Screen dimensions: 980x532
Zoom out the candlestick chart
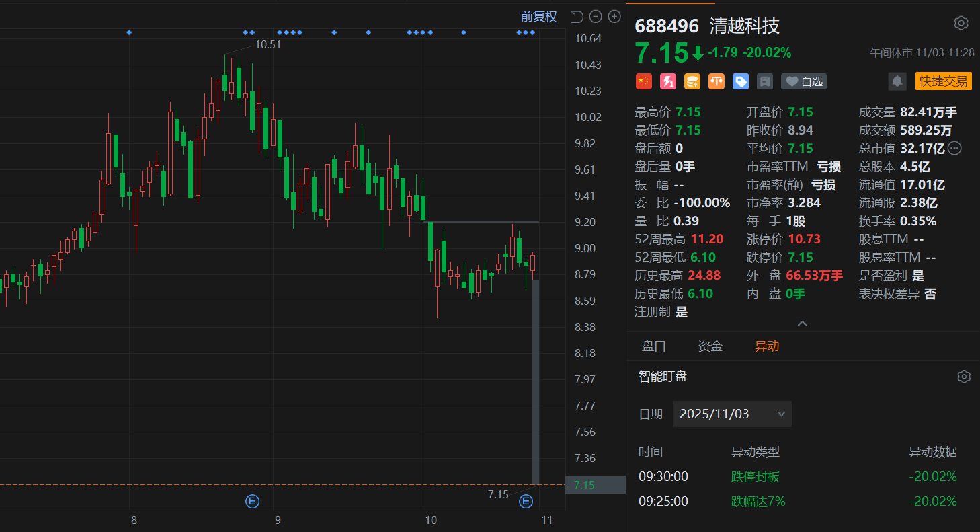(x=596, y=17)
